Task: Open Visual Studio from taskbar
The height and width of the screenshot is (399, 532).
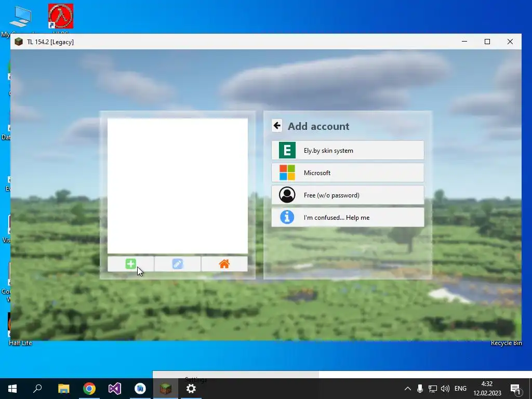Action: [115, 389]
